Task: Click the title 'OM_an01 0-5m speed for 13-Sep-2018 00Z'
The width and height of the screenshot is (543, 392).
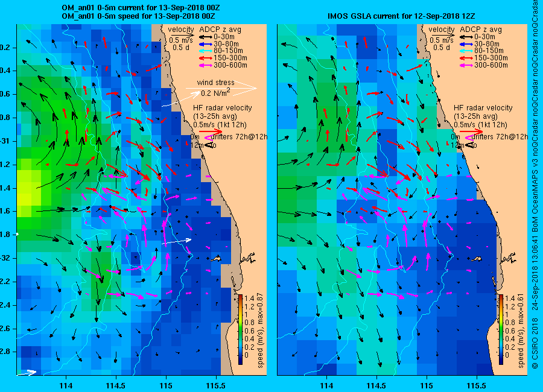Action: (138, 16)
